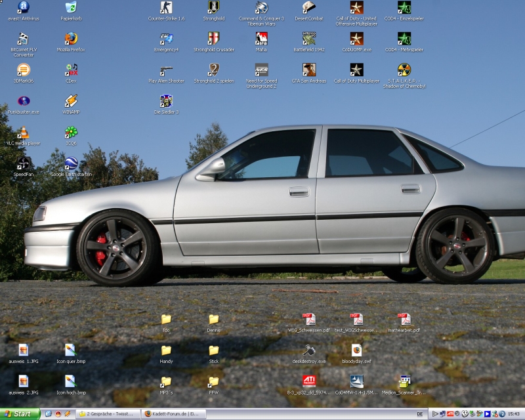Launch Mozilla Firefox from the desktop
525x420 pixels.
[71, 39]
